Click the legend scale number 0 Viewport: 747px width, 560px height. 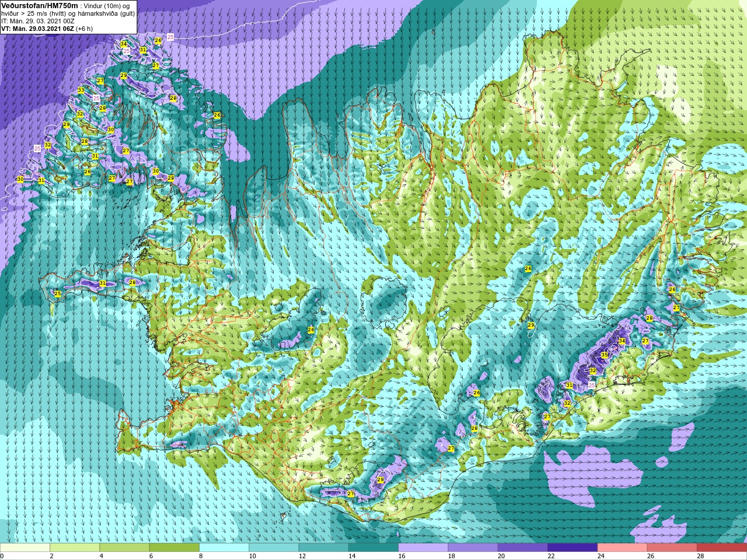(x=2, y=556)
